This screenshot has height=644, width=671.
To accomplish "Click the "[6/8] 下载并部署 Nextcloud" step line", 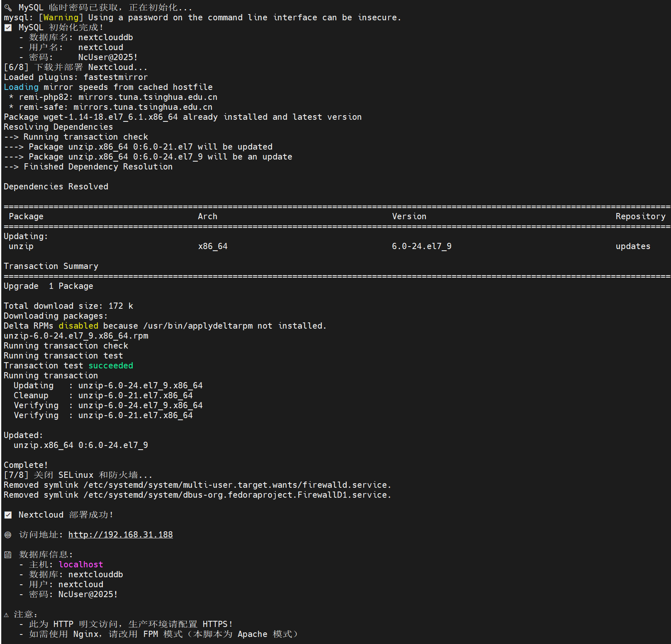I will click(x=76, y=67).
